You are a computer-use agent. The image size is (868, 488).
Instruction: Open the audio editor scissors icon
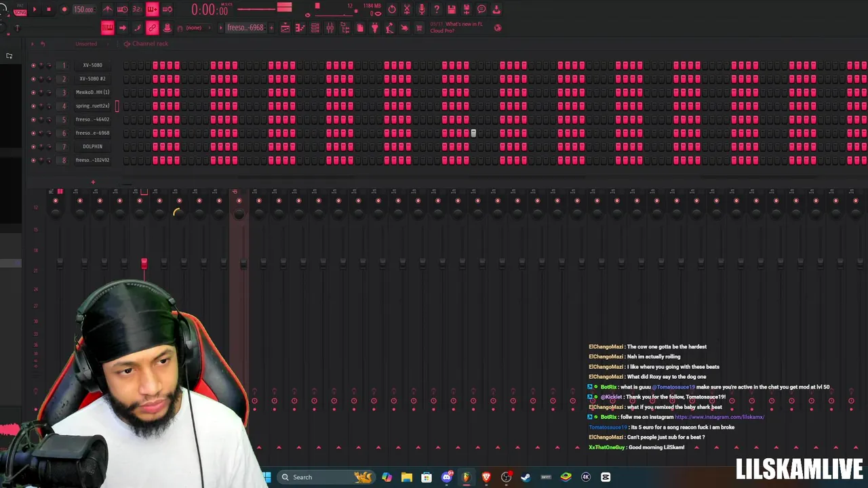tap(407, 9)
